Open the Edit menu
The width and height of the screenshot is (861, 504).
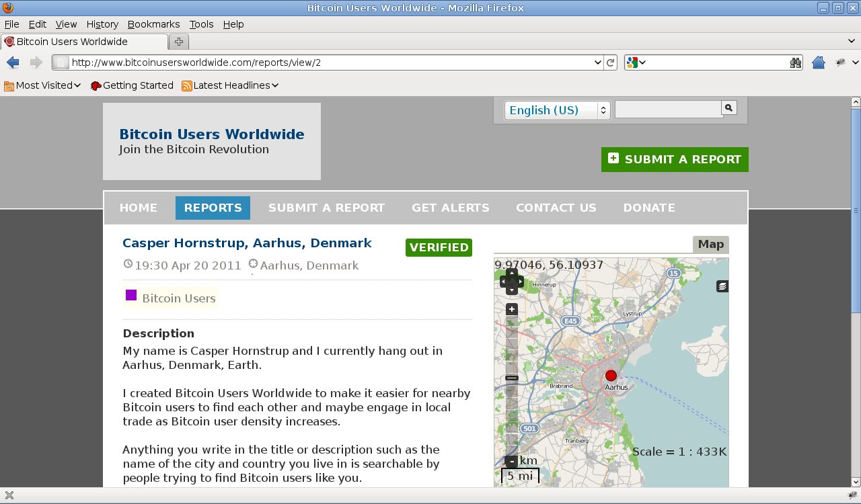(37, 24)
